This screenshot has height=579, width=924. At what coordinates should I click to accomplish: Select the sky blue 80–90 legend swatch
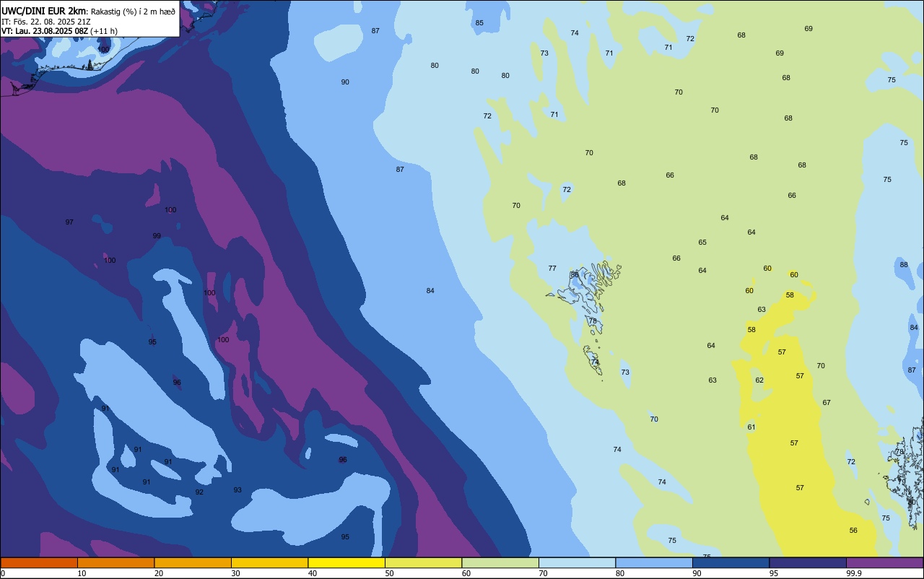[x=654, y=562]
